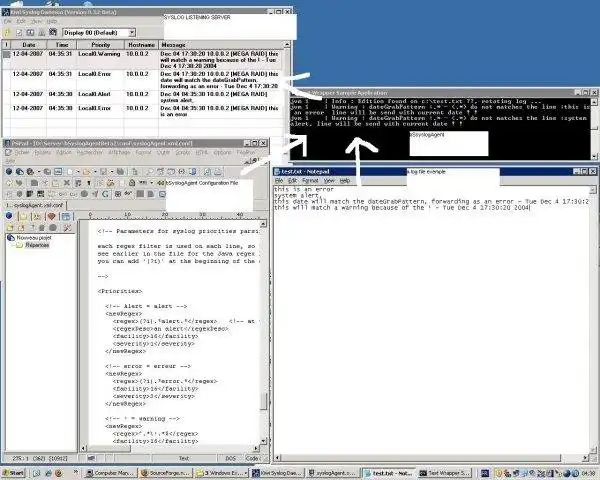Open the Display 00 (Default) dropdown
The image size is (600, 480).
click(132, 33)
